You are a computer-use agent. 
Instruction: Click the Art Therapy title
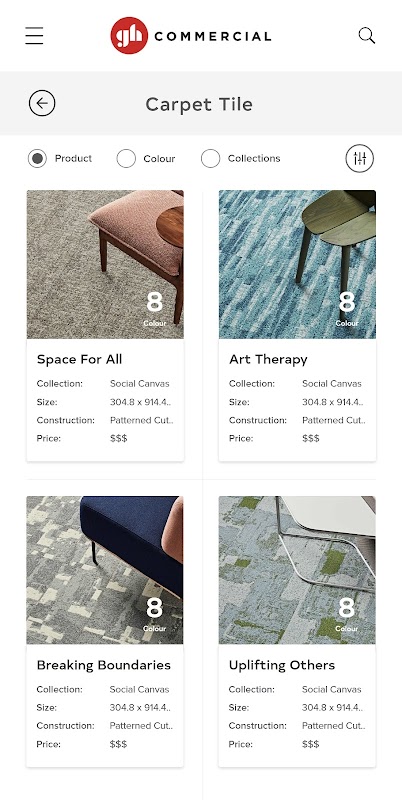point(268,360)
